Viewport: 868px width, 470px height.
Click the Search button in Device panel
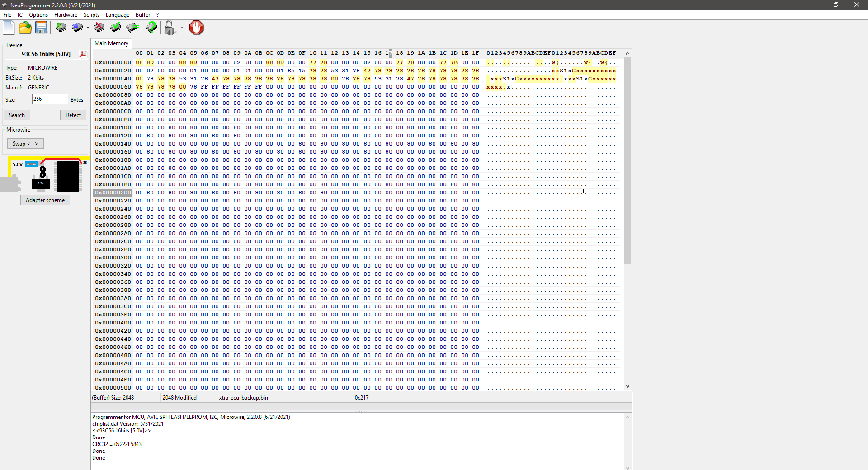click(x=17, y=115)
